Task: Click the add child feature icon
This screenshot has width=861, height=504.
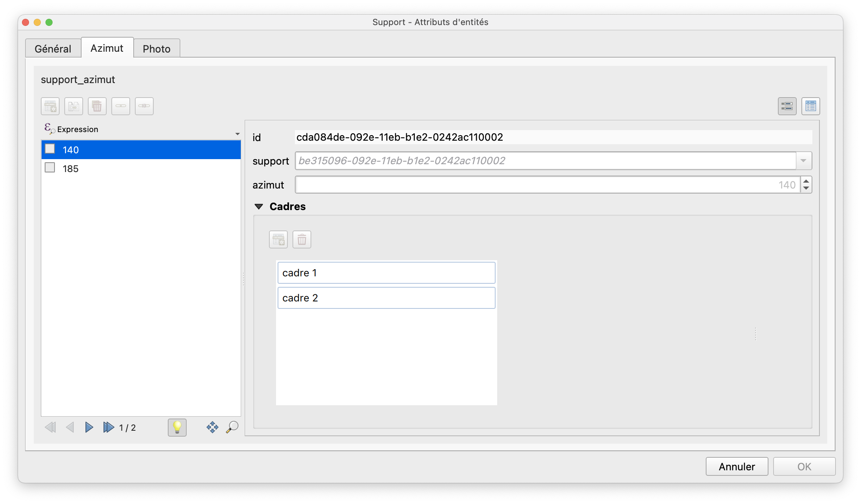Action: pyautogui.click(x=50, y=106)
